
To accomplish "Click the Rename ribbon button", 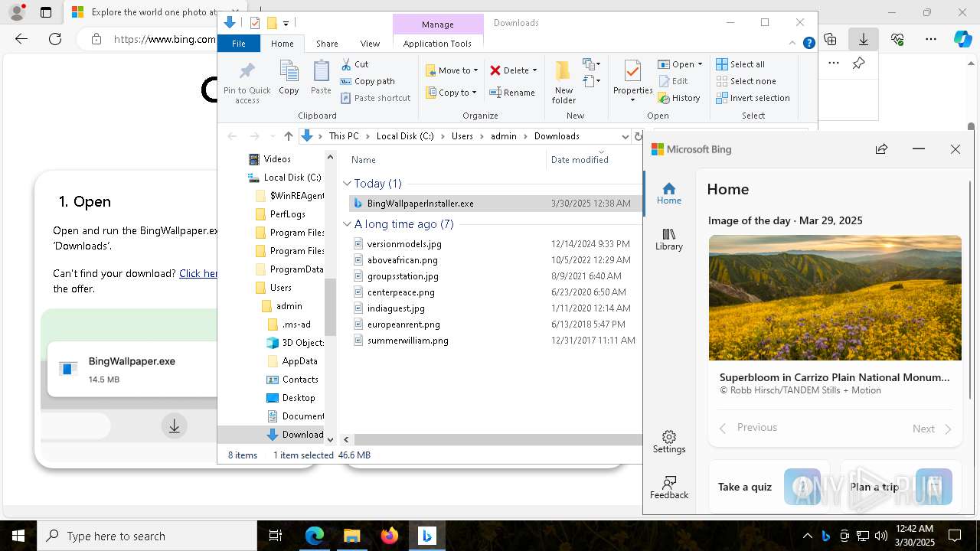I will 512,93.
